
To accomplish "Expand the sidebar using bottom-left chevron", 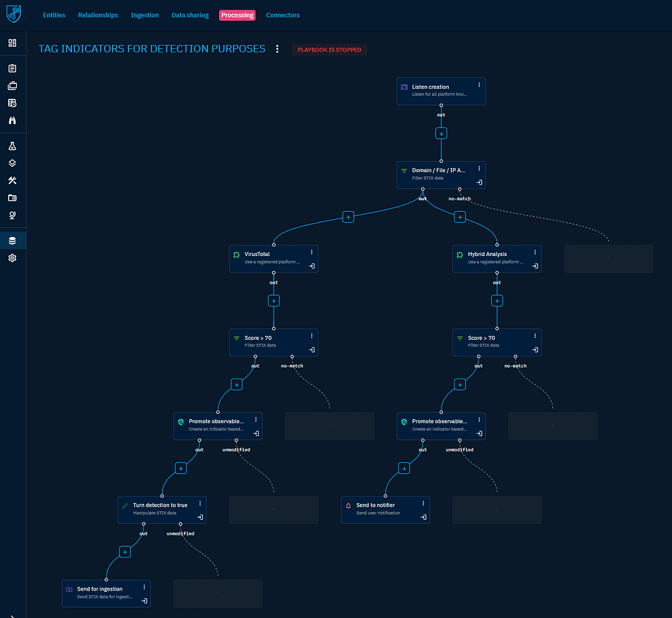I will click(x=12, y=613).
